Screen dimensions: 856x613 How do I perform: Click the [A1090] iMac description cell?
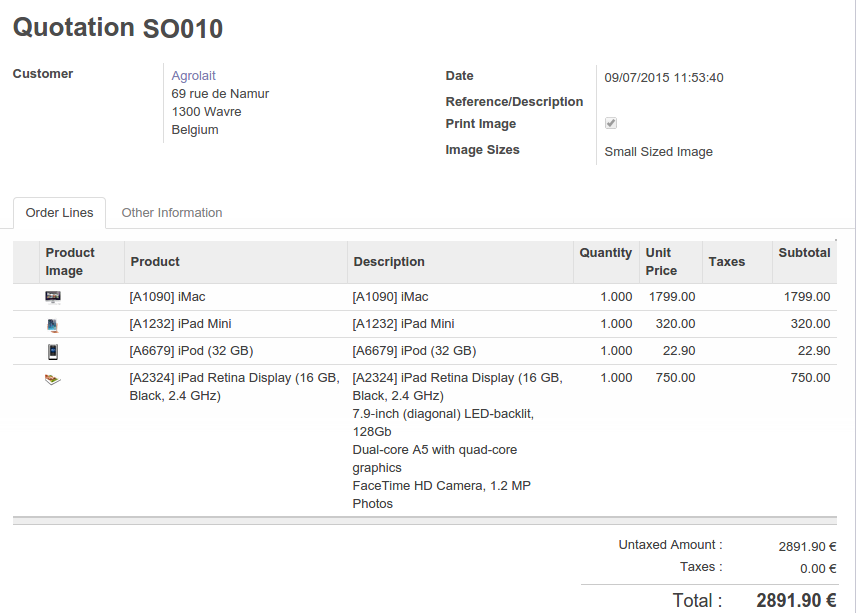pos(460,297)
